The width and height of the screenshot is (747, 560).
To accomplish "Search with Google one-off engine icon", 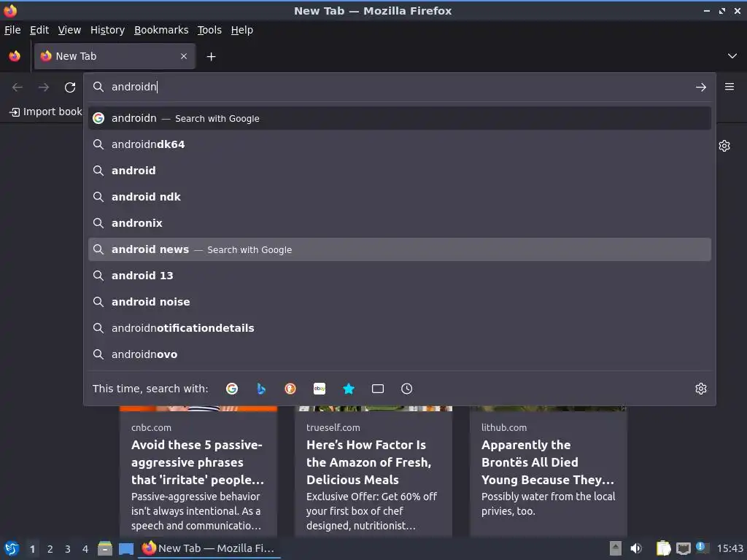I will click(x=231, y=389).
